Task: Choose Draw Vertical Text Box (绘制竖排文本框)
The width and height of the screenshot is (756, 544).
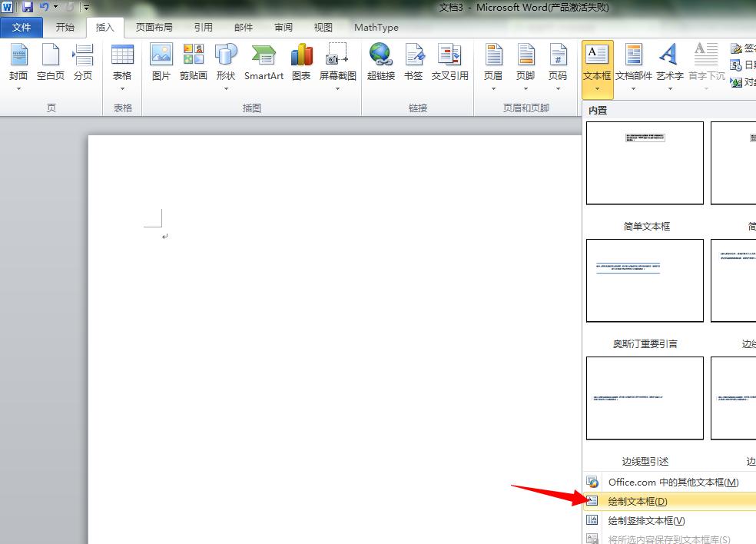Action: (669, 521)
